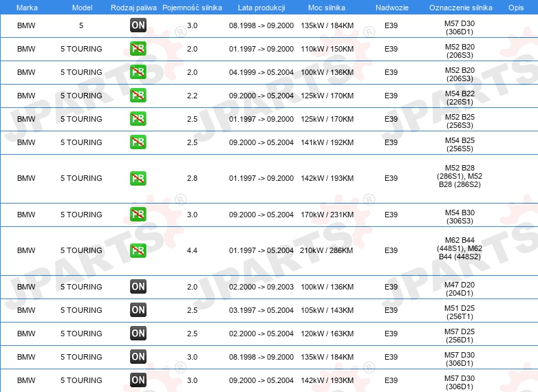The width and height of the screenshot is (538, 392).
Task: Select '142kW / 193KM' in the 2.8 row
Action: coord(327,178)
